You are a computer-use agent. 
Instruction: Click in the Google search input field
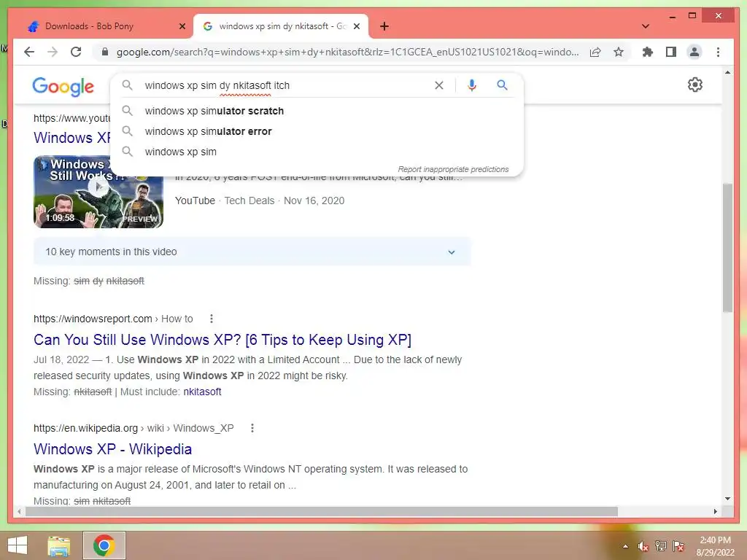tap(286, 85)
